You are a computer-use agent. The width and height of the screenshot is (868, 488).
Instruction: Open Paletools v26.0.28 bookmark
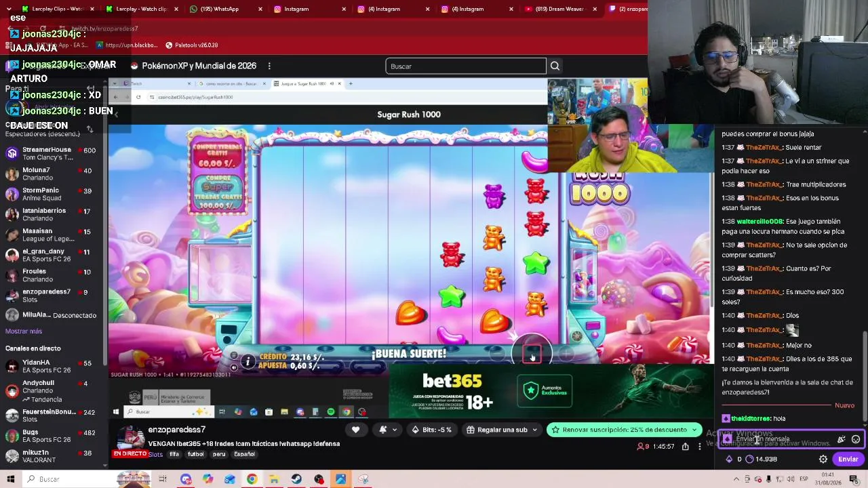click(192, 45)
